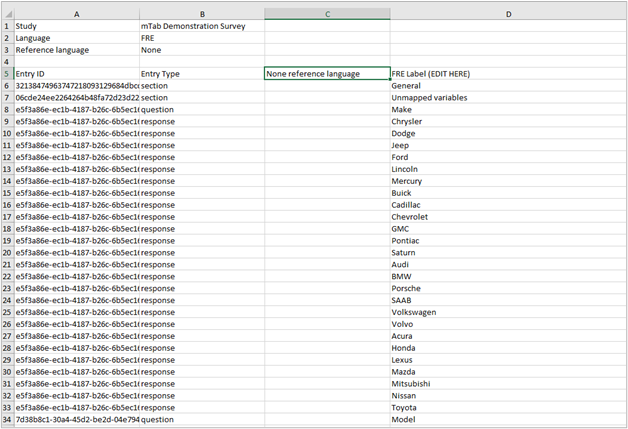Click the 'Entry ID' header cell

[76, 74]
